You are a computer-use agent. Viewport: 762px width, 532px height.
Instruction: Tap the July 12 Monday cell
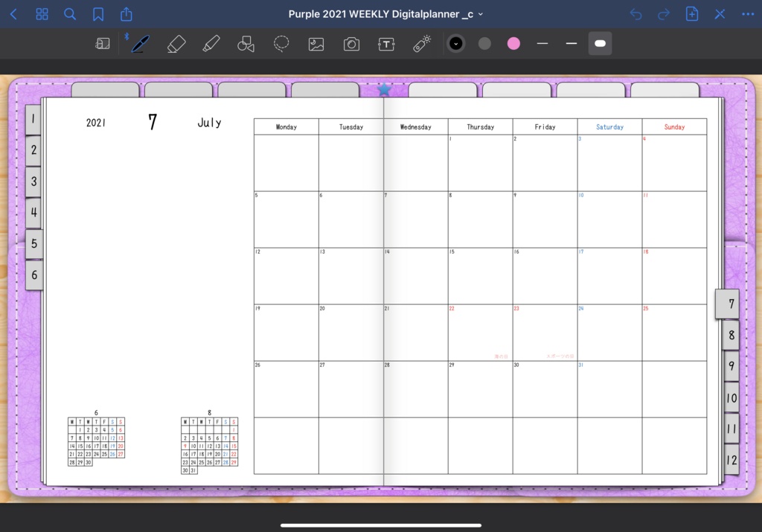coord(286,276)
